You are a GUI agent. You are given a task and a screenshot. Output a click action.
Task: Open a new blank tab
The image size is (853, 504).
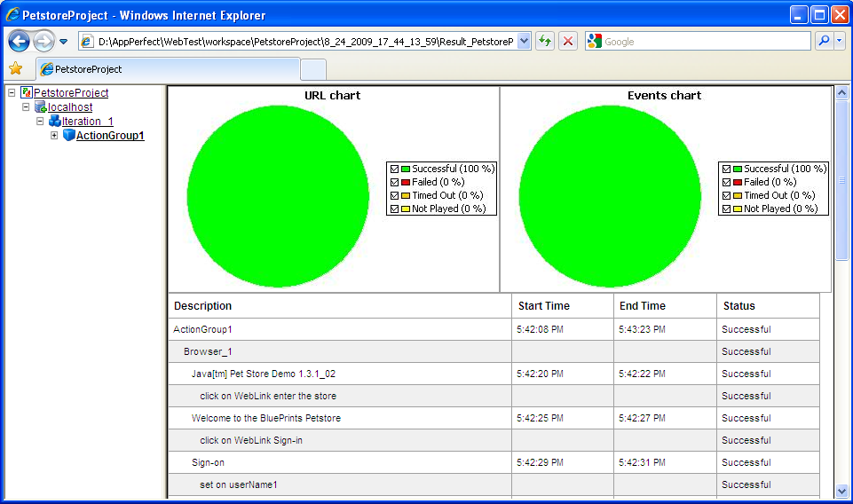(x=313, y=69)
